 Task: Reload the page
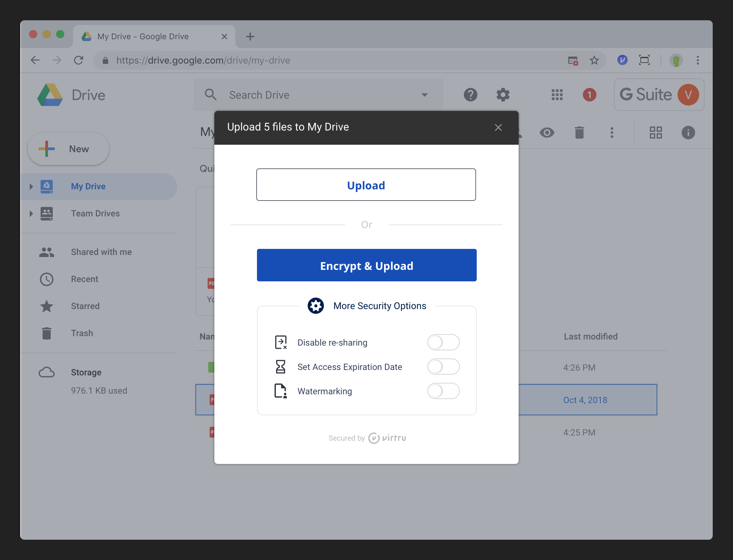78,60
